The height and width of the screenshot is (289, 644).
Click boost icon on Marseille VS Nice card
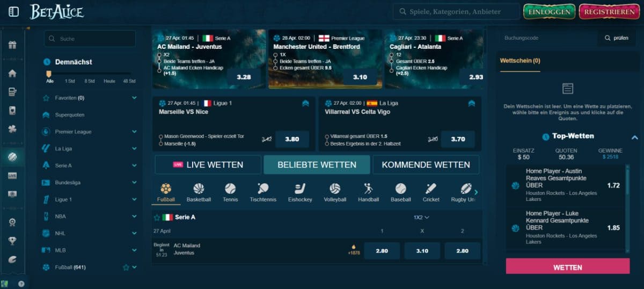click(x=305, y=104)
